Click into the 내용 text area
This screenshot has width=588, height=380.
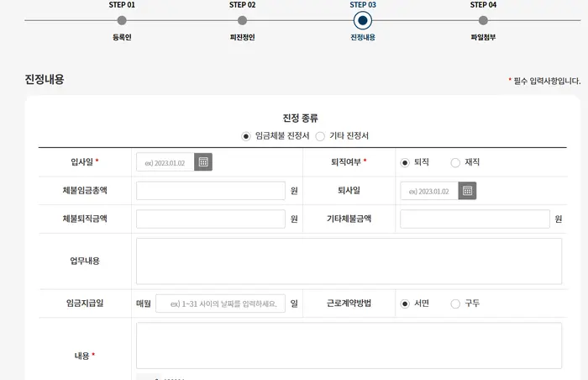coord(349,346)
